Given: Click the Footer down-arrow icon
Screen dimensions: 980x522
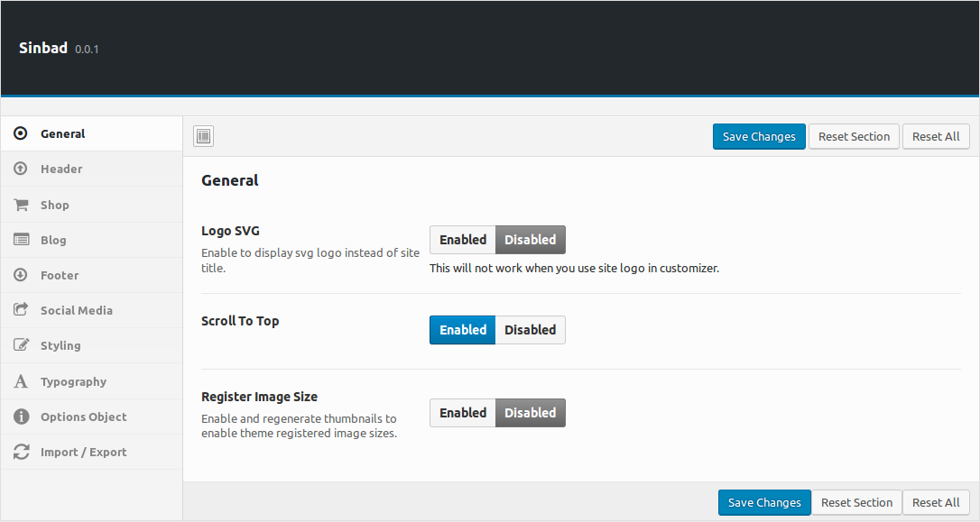Looking at the screenshot, I should 21,275.
